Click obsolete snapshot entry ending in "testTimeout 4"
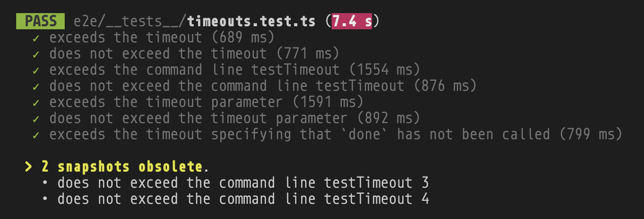 [x=243, y=199]
